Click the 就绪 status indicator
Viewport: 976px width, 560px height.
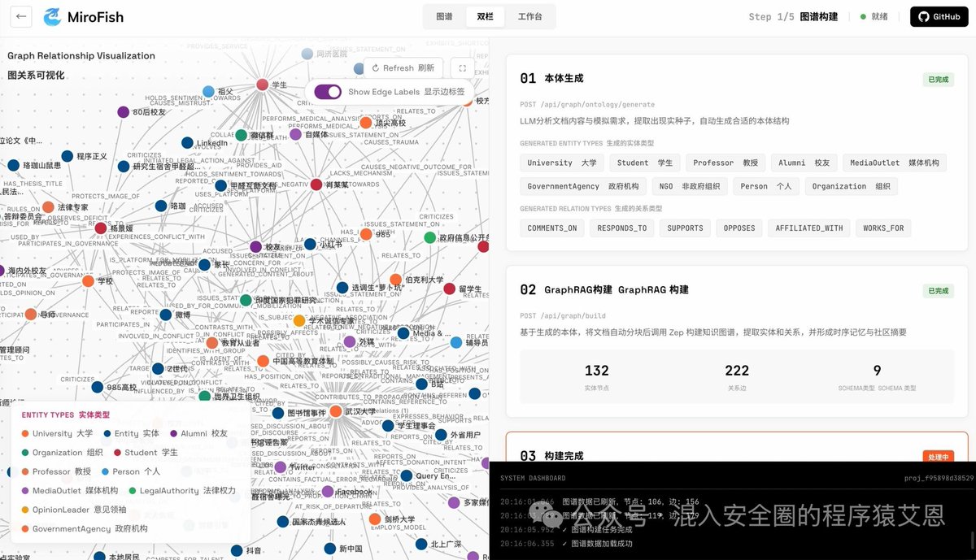click(x=874, y=16)
